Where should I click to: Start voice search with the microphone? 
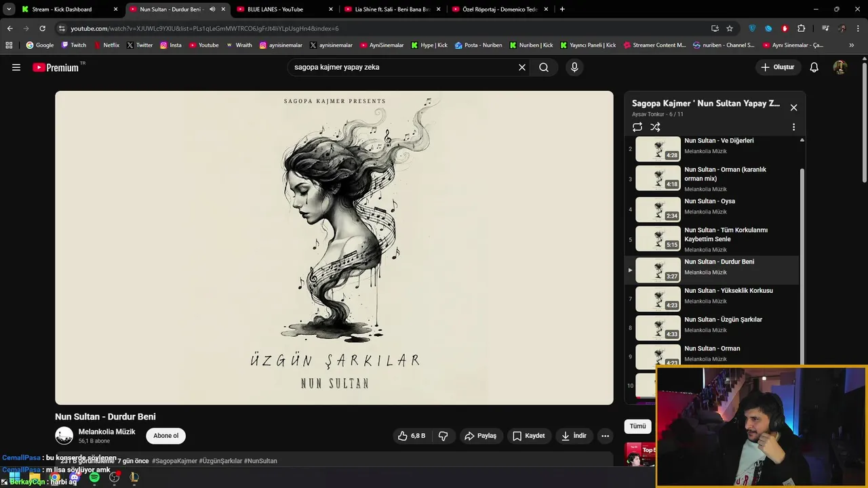point(574,67)
